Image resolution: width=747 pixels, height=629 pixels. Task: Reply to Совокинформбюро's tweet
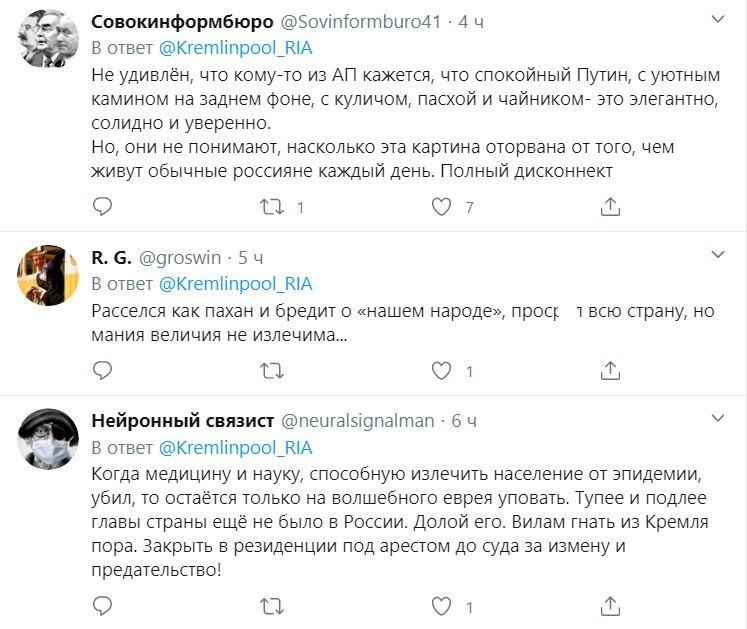[x=103, y=207]
